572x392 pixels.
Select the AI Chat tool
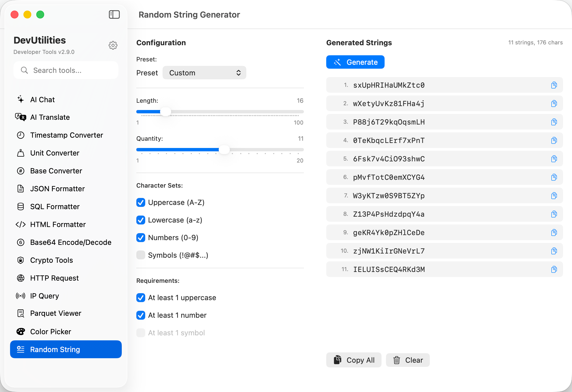click(x=42, y=99)
